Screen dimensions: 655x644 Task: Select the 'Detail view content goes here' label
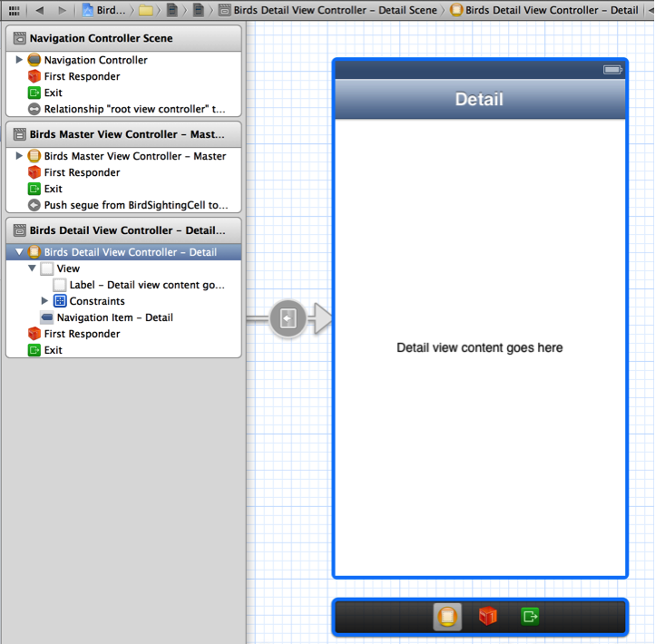click(x=479, y=347)
